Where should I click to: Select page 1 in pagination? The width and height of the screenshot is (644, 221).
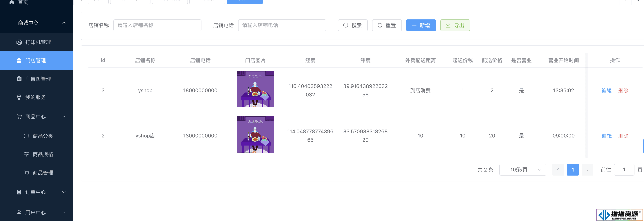[x=572, y=170]
